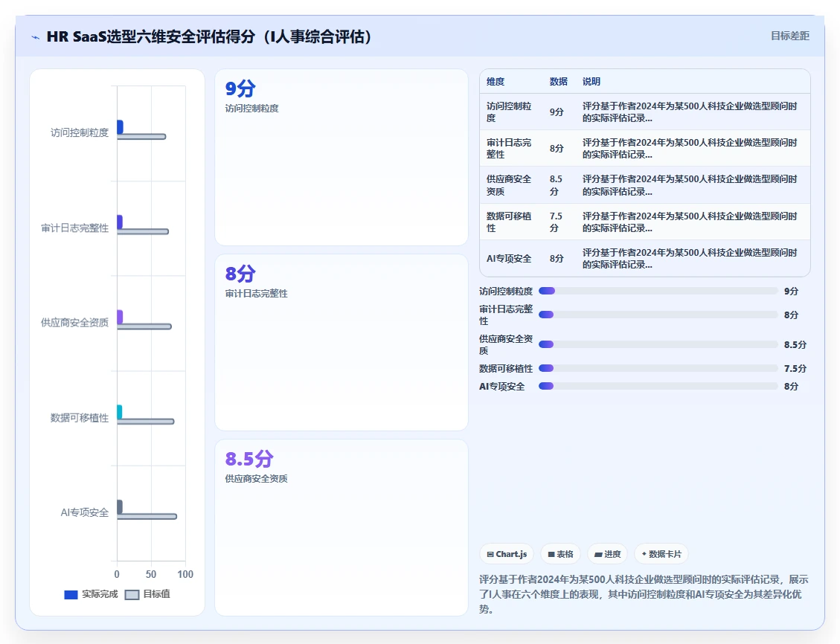The height and width of the screenshot is (644, 840).
Task: Open the 8.5分 供应商安全资质 data card
Action: pyautogui.click(x=342, y=527)
